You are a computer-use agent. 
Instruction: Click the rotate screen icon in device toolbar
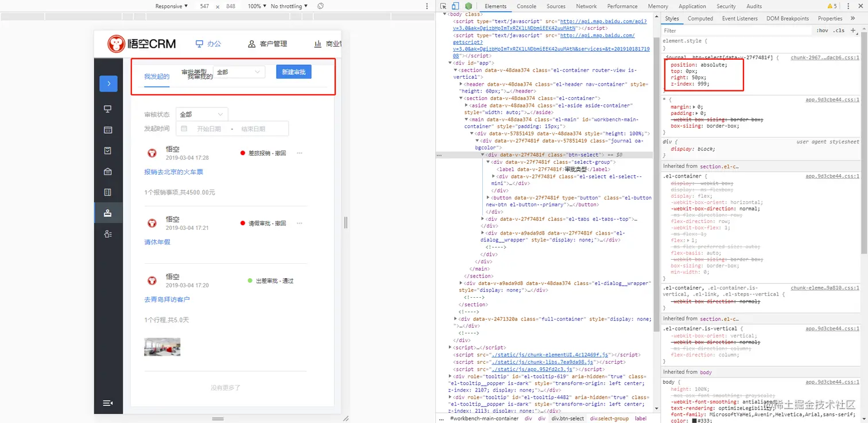321,6
